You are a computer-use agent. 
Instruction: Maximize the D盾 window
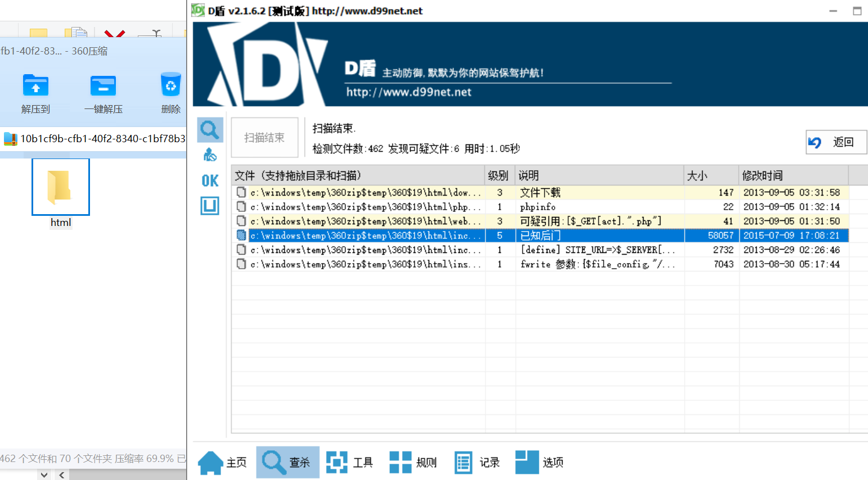(x=857, y=11)
